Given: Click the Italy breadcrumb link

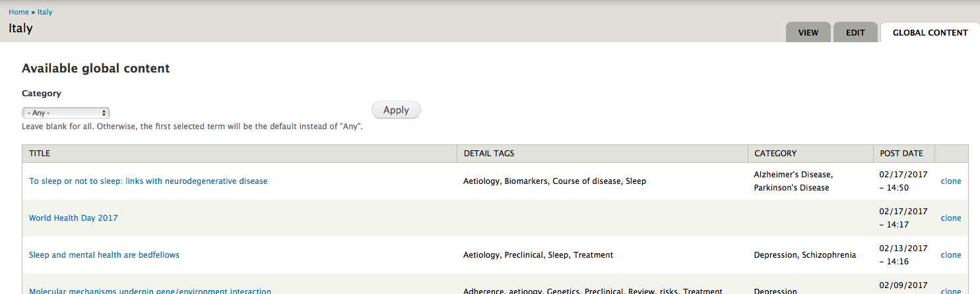Looking at the screenshot, I should pos(45,12).
